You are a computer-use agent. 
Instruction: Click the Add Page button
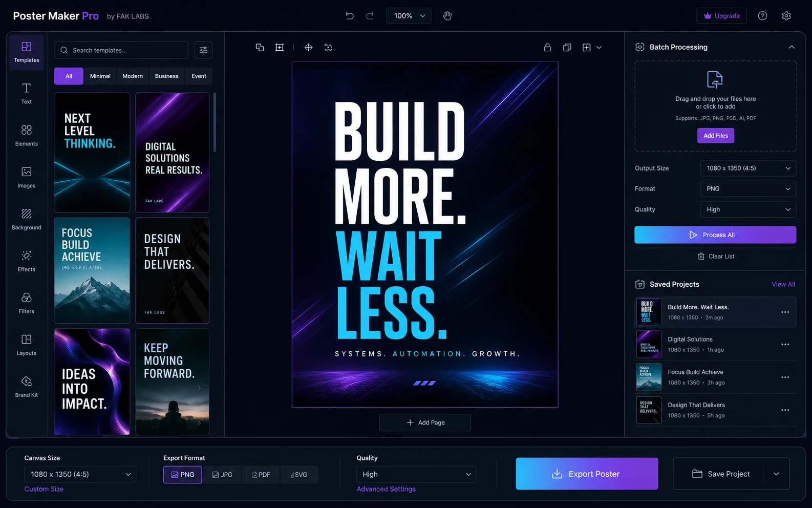click(425, 422)
